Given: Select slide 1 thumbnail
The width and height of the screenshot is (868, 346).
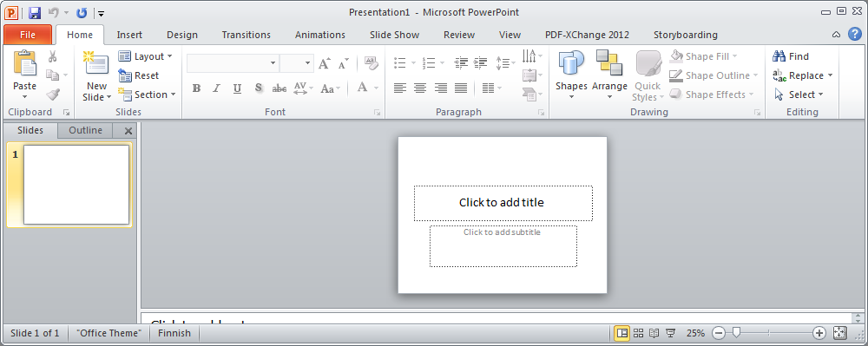Looking at the screenshot, I should click(76, 185).
